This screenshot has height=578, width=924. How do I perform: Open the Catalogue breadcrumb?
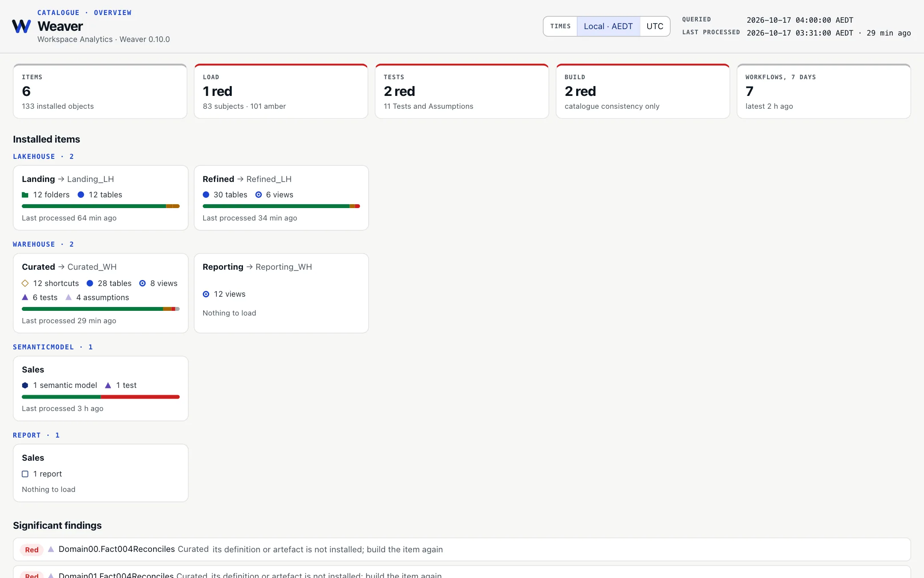pos(58,12)
